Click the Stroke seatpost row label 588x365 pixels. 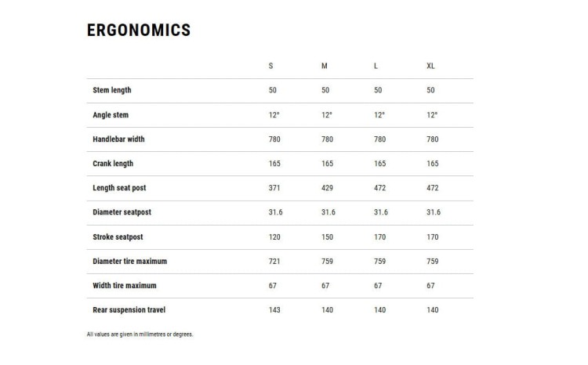point(118,237)
